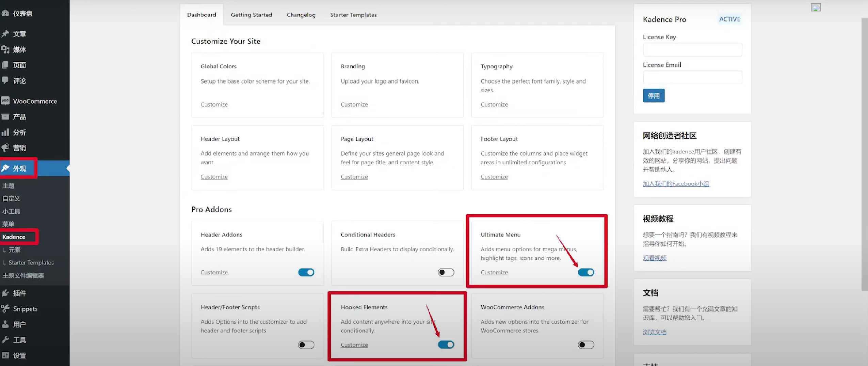Open the Starter Templates tab
This screenshot has height=366, width=868.
(x=353, y=15)
